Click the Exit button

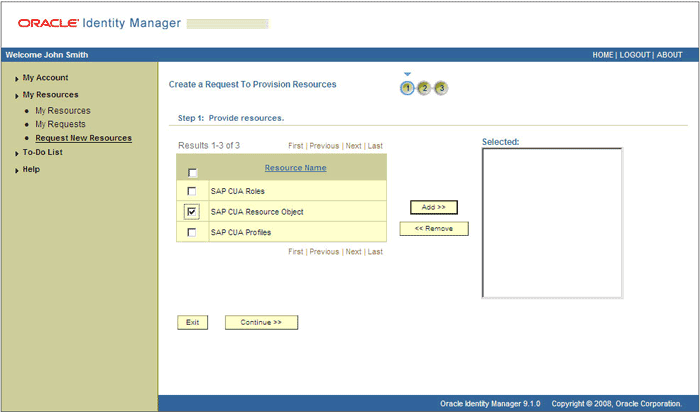point(192,322)
